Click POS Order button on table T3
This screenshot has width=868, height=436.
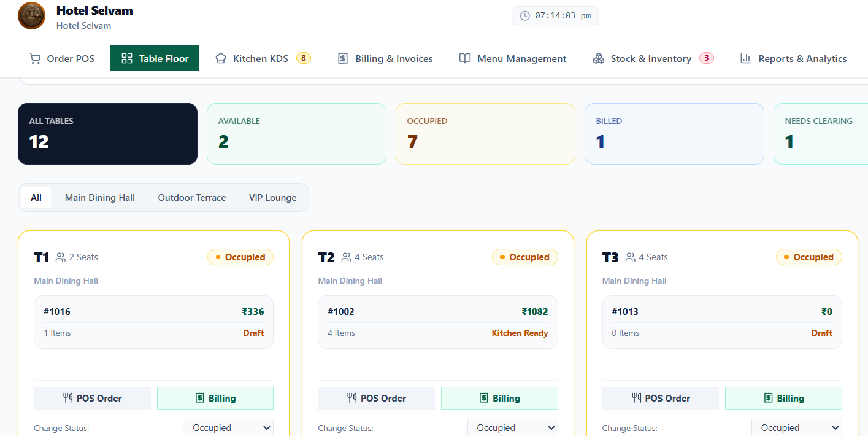click(661, 398)
